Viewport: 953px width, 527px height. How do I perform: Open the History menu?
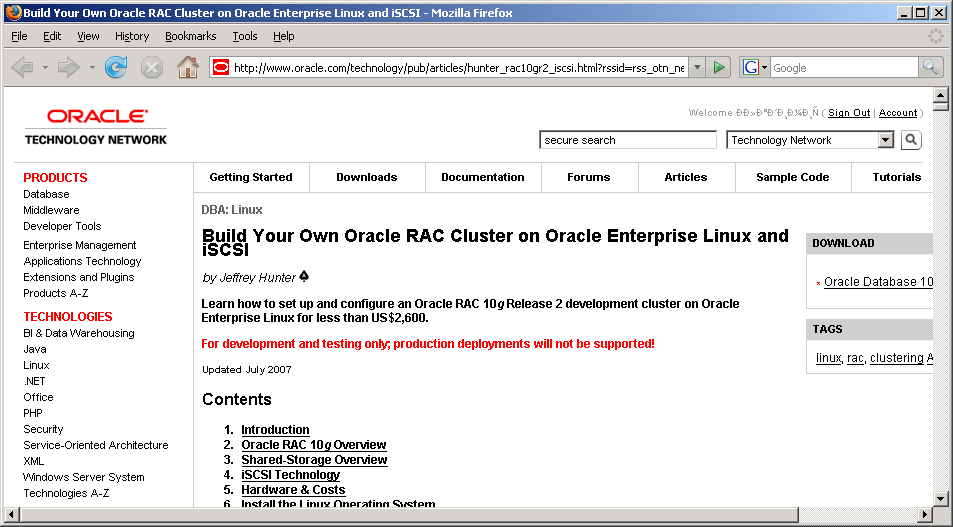[132, 36]
